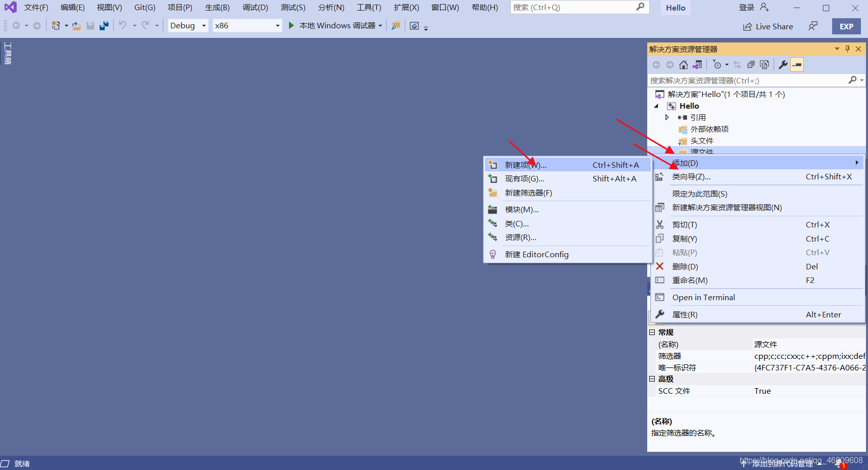This screenshot has height=470, width=868.
Task: Open the 帮助(H) menu
Action: [485, 8]
